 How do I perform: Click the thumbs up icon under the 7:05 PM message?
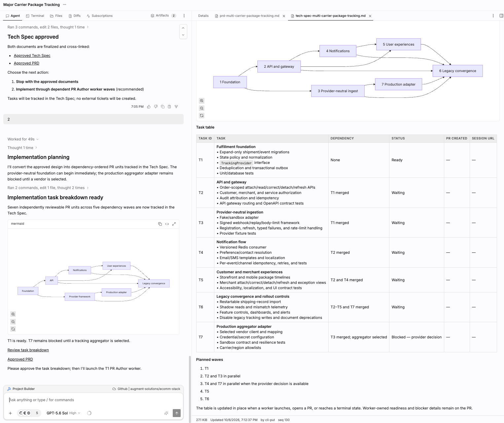pyautogui.click(x=149, y=107)
